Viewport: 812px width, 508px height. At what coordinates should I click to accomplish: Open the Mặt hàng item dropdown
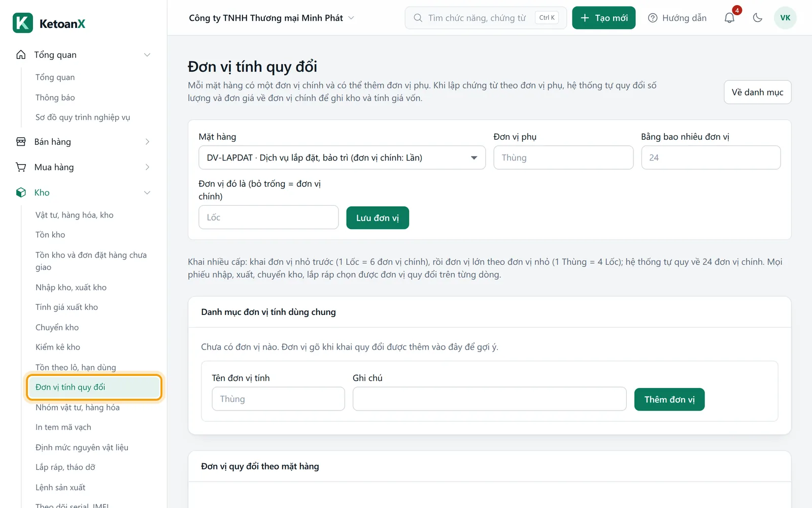tap(342, 157)
